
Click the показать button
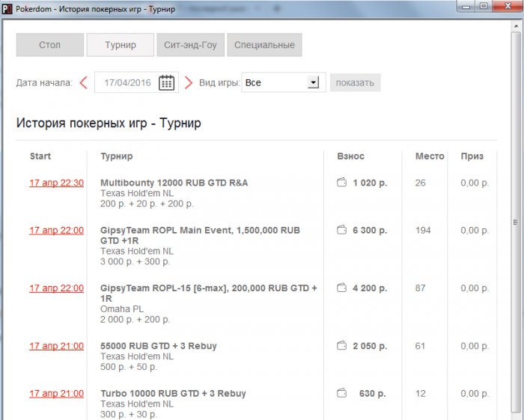(x=355, y=82)
